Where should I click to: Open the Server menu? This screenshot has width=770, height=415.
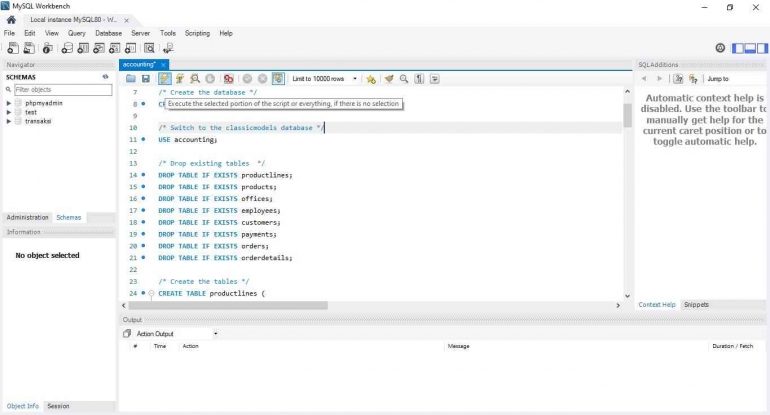pos(140,33)
